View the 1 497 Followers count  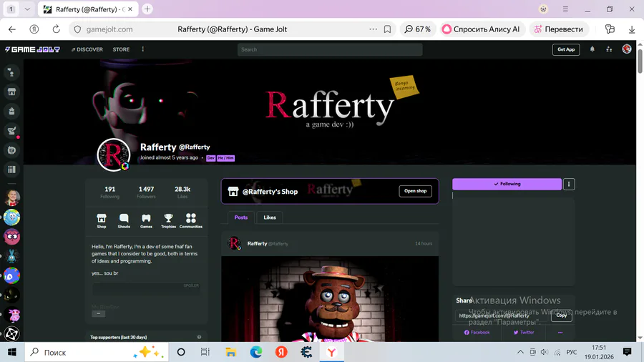[146, 192]
